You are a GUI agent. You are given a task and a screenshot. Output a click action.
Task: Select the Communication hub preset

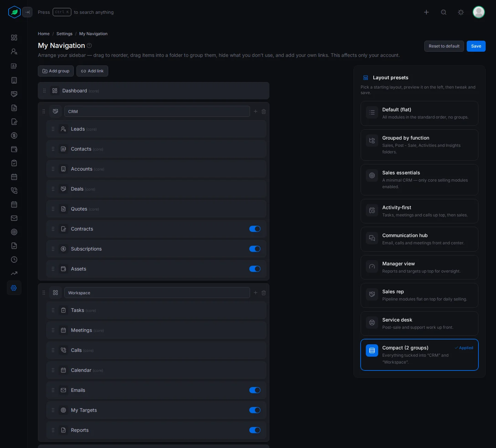tap(420, 239)
